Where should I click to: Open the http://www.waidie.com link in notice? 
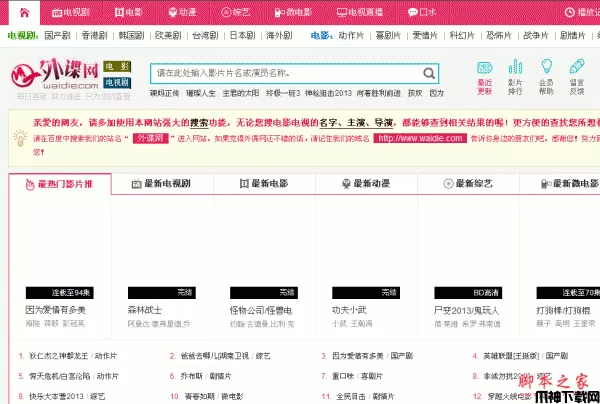[420, 138]
